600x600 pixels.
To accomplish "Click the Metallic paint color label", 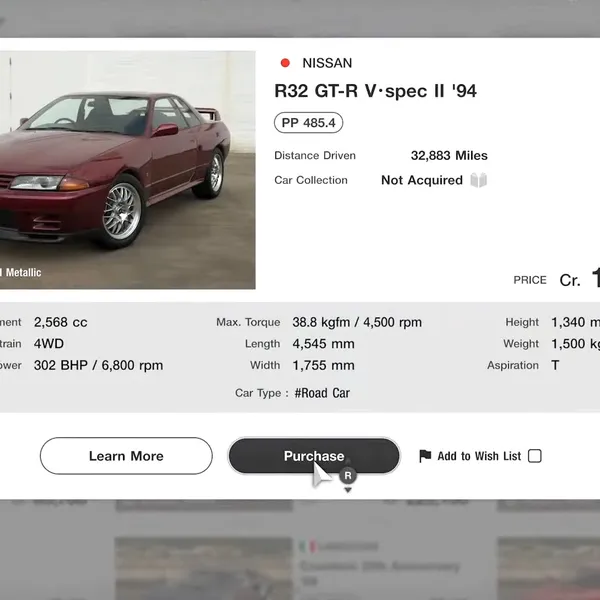I will point(21,272).
